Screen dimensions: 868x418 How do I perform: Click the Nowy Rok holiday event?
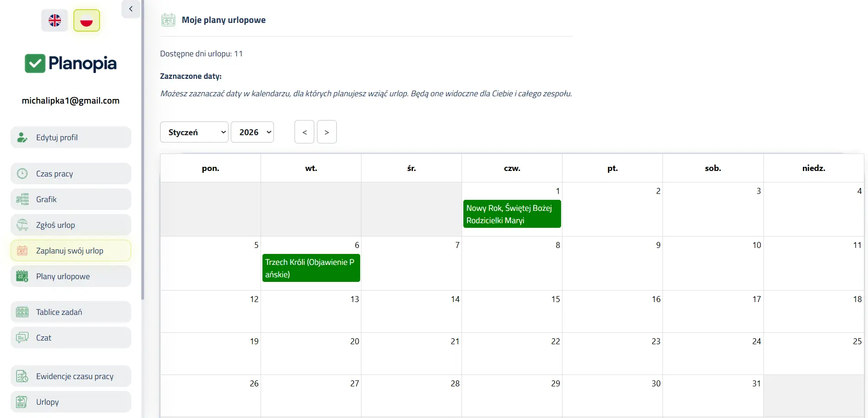point(512,214)
